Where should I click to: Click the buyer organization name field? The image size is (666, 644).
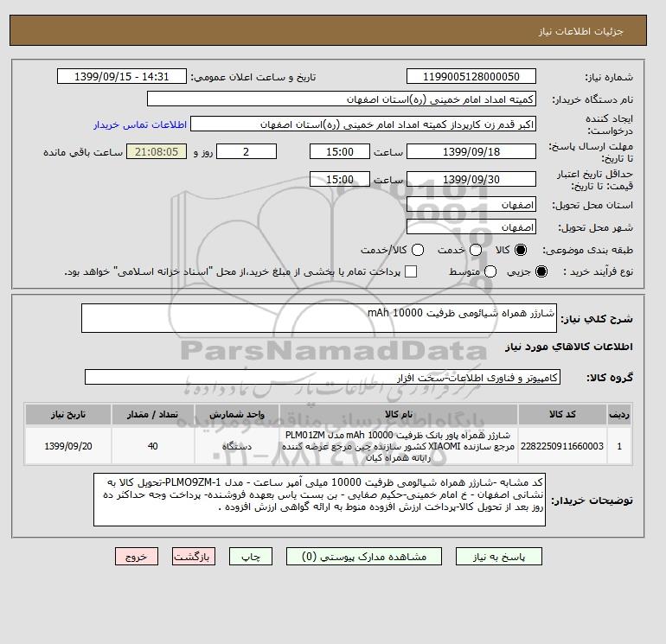point(342,99)
